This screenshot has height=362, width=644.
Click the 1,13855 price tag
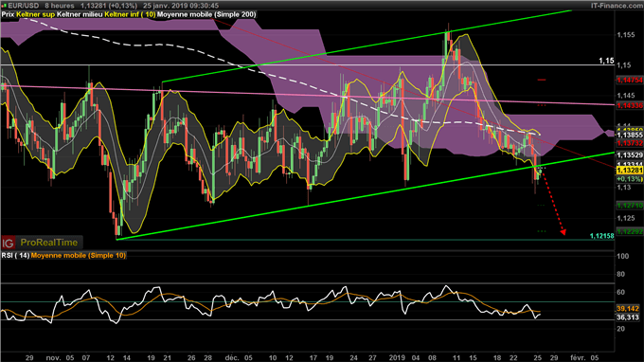coord(630,136)
